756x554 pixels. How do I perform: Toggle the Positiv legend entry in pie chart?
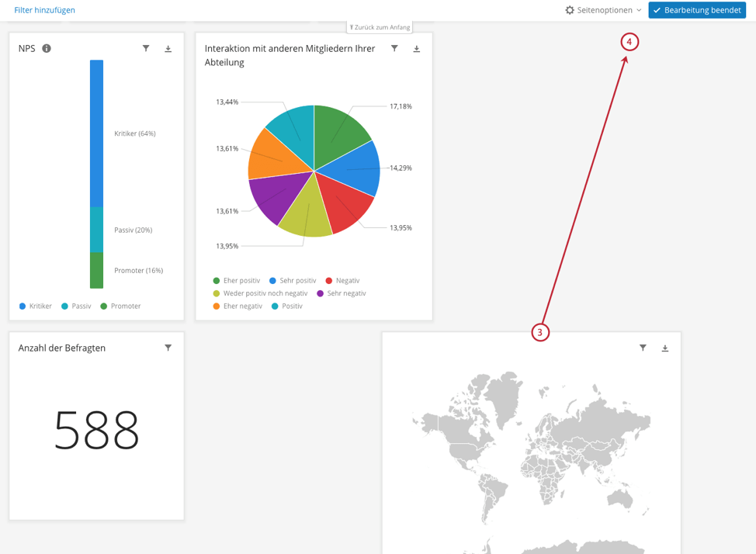tap(287, 306)
